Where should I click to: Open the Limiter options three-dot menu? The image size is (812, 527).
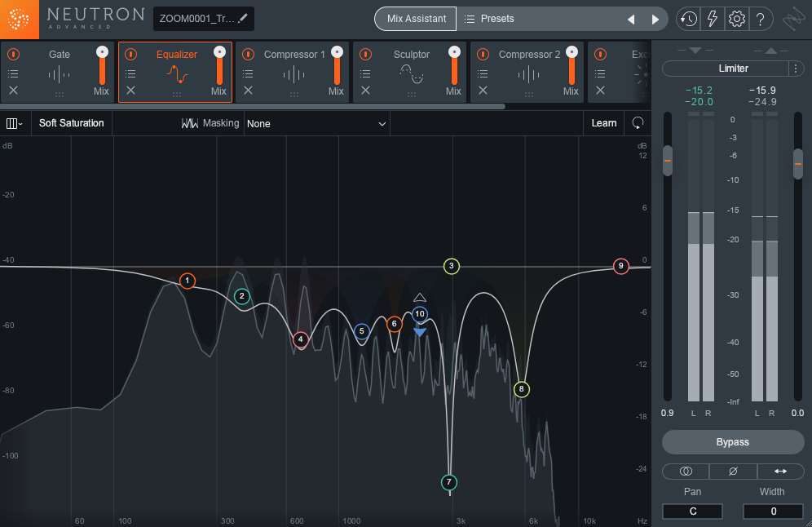[x=796, y=69]
